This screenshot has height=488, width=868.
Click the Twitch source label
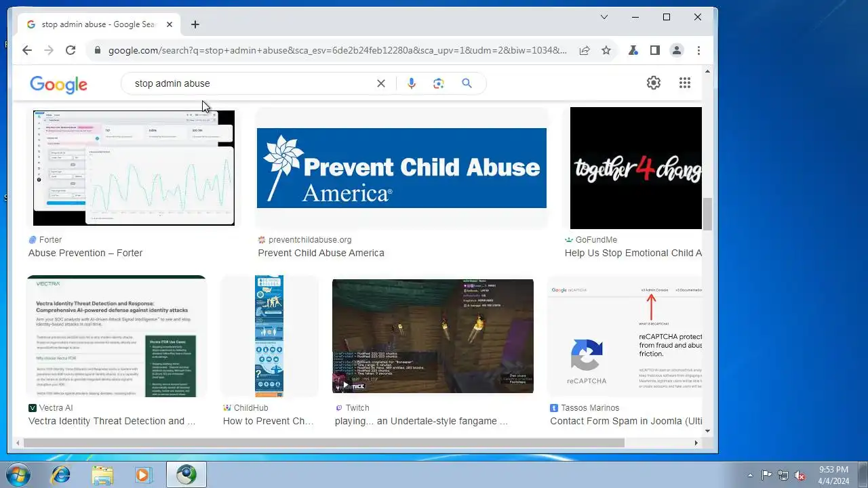[357, 408]
